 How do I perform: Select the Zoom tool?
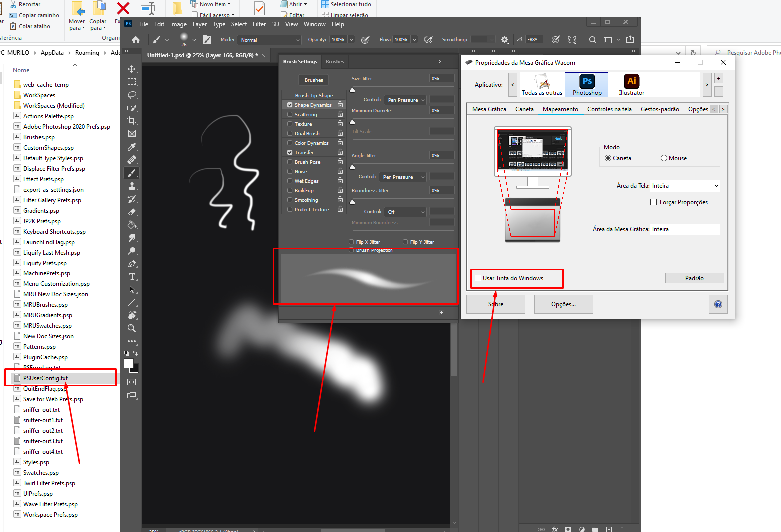[x=132, y=328]
